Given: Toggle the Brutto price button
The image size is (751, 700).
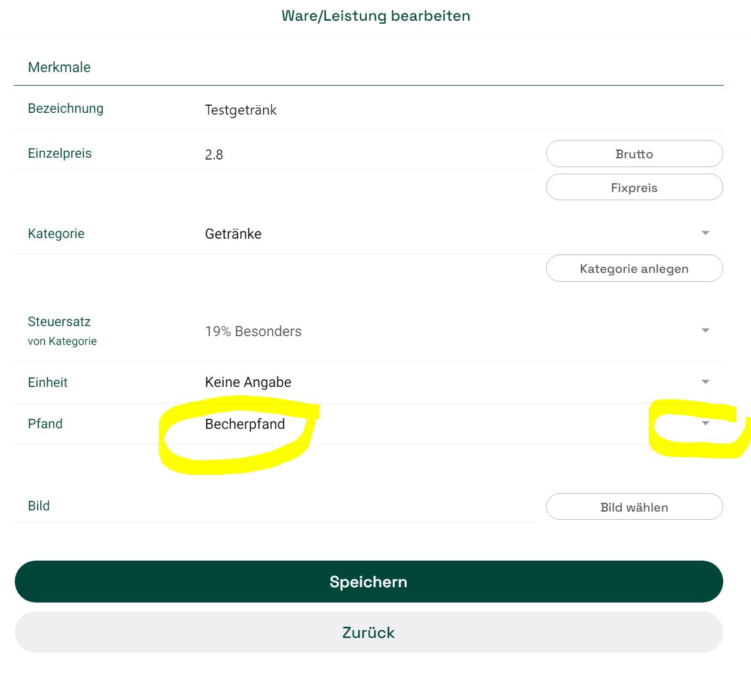Looking at the screenshot, I should pos(634,154).
